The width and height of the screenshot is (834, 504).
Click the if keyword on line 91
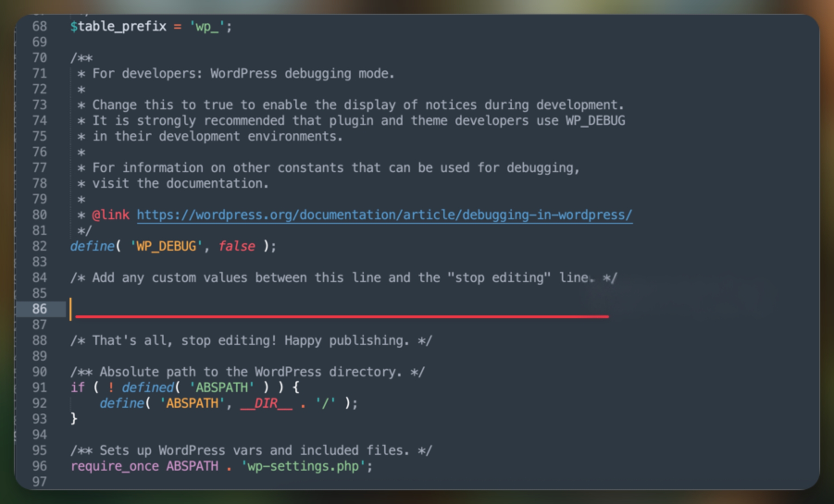77,387
